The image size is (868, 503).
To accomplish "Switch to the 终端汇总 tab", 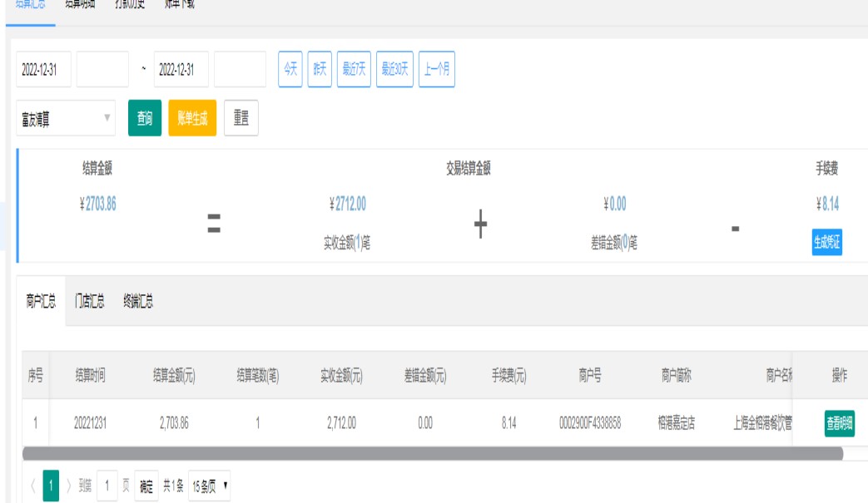I will click(x=137, y=302).
